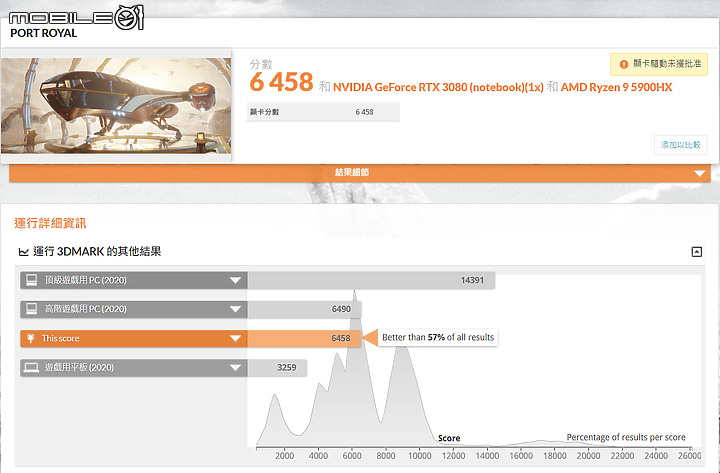
Task: Click the 遊戲用平板 (2020) label
Action: [79, 367]
